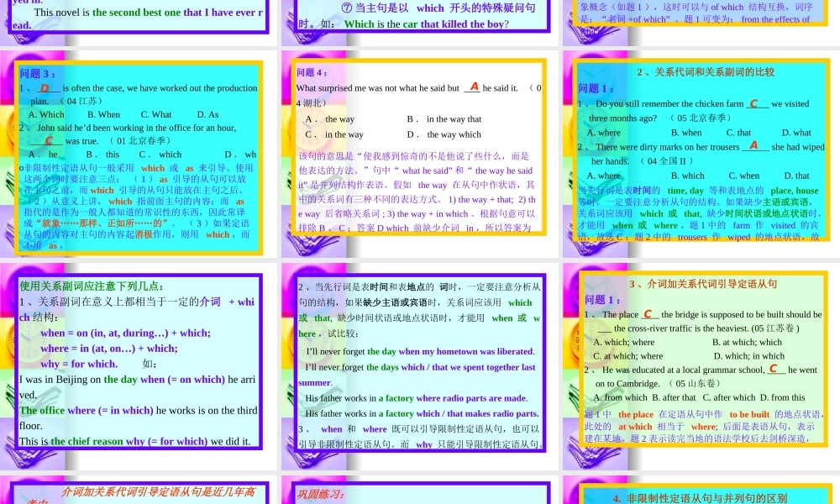This screenshot has height=504, width=840.
Task: Click the heading '问题1:' on the preposition-plus-pronoun slide
Action: (x=602, y=300)
